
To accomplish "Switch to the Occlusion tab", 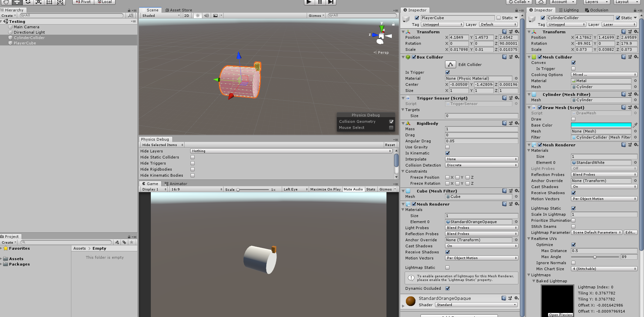I will 596,10.
